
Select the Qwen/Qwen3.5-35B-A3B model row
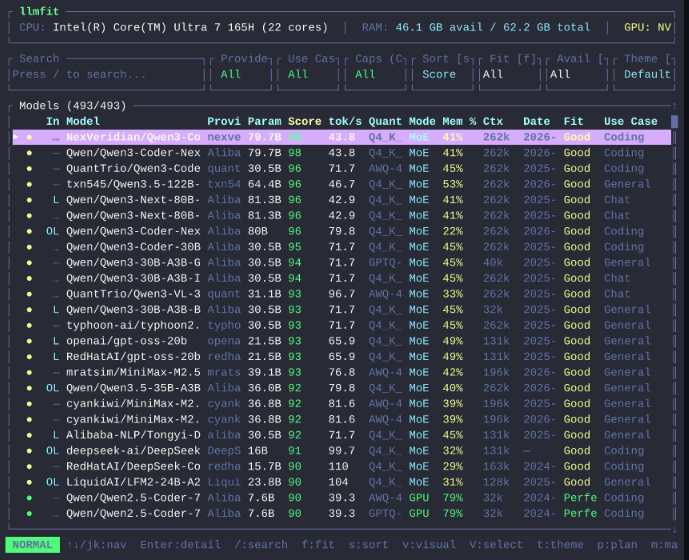point(342,388)
